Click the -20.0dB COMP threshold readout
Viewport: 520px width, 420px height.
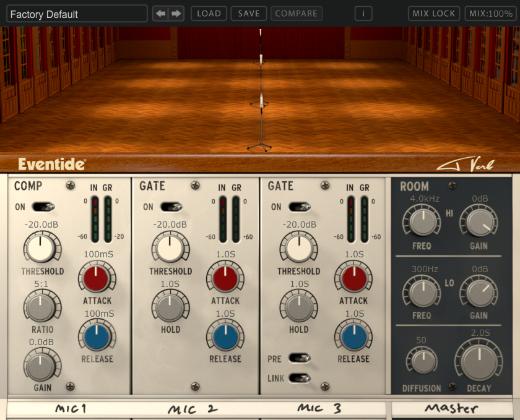point(41,225)
